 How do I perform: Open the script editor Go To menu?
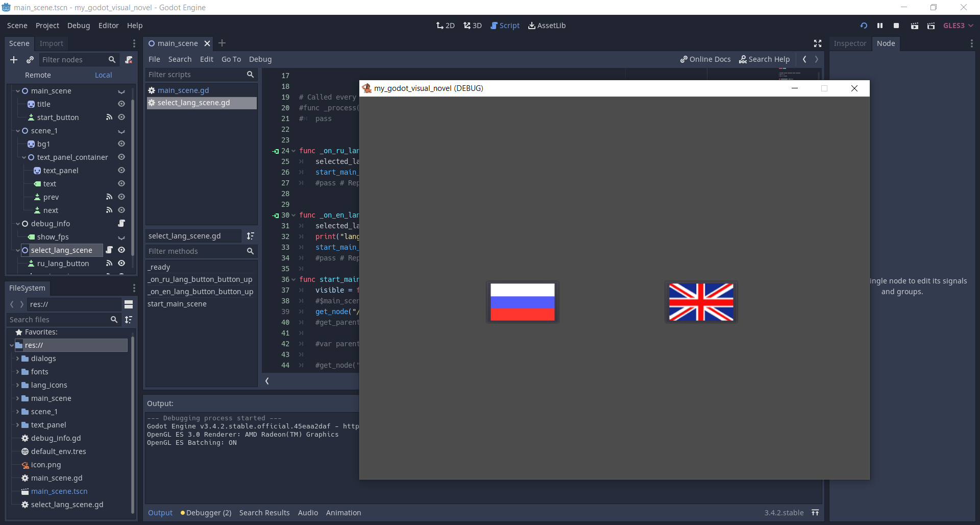pyautogui.click(x=231, y=59)
